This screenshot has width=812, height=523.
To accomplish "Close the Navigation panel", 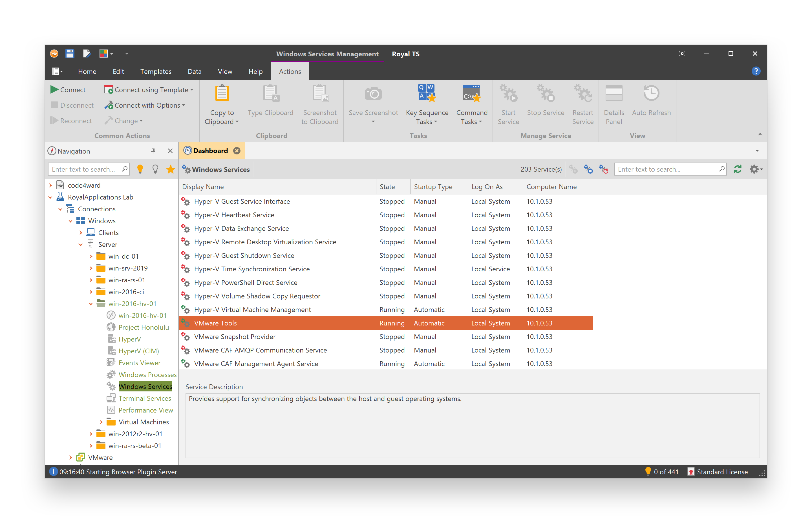I will [171, 151].
